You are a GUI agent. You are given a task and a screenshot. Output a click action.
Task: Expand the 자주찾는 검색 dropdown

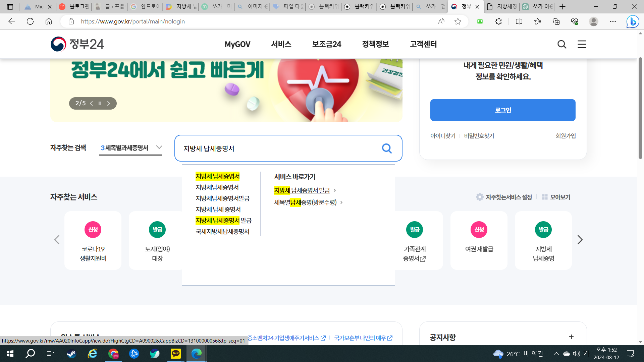159,147
